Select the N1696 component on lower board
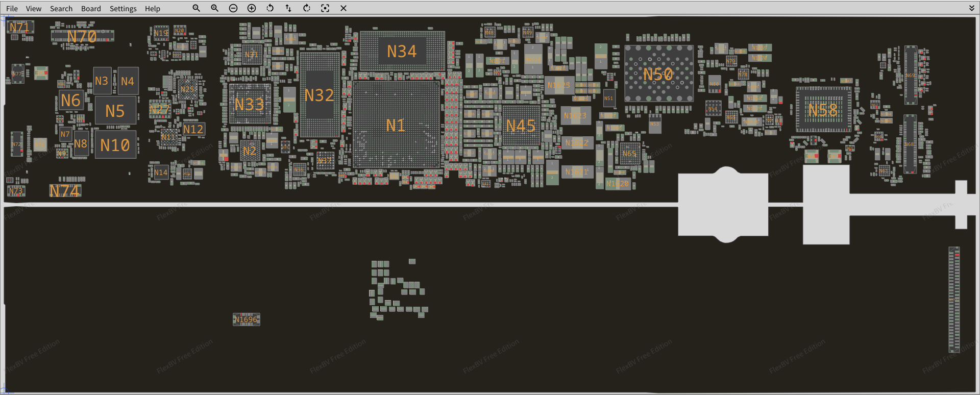Screen dimensions: 980x395 (x=246, y=319)
